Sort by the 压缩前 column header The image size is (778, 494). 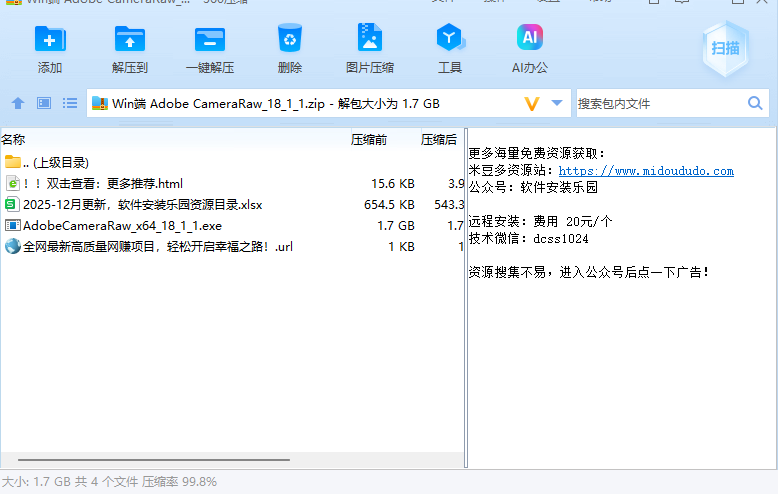pos(368,139)
